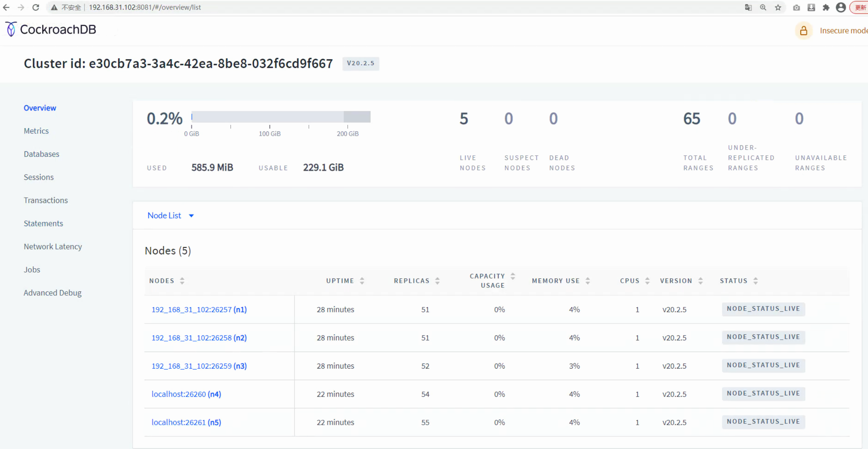The height and width of the screenshot is (449, 868).
Task: Open node localhost:26261 (n5)
Action: pos(186,423)
